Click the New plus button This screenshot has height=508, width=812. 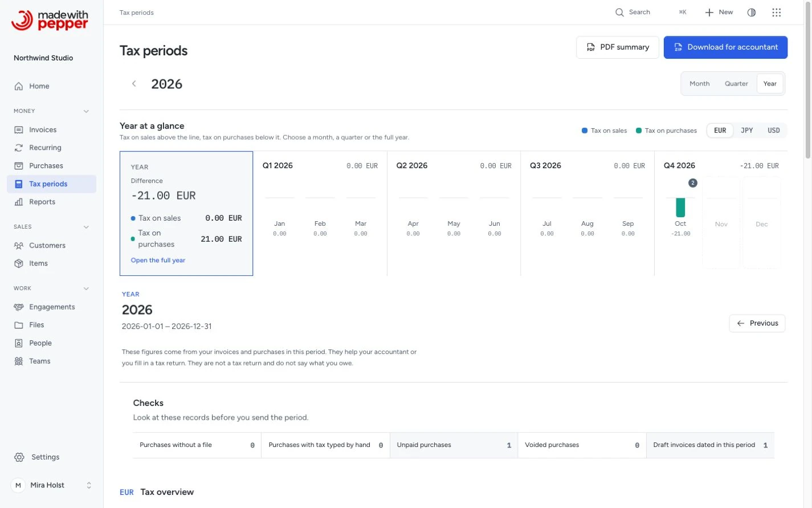(719, 13)
